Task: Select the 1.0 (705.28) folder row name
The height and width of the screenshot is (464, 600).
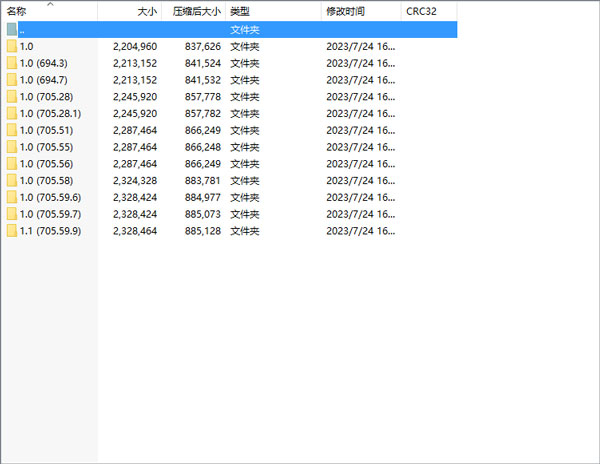Action: coord(47,97)
